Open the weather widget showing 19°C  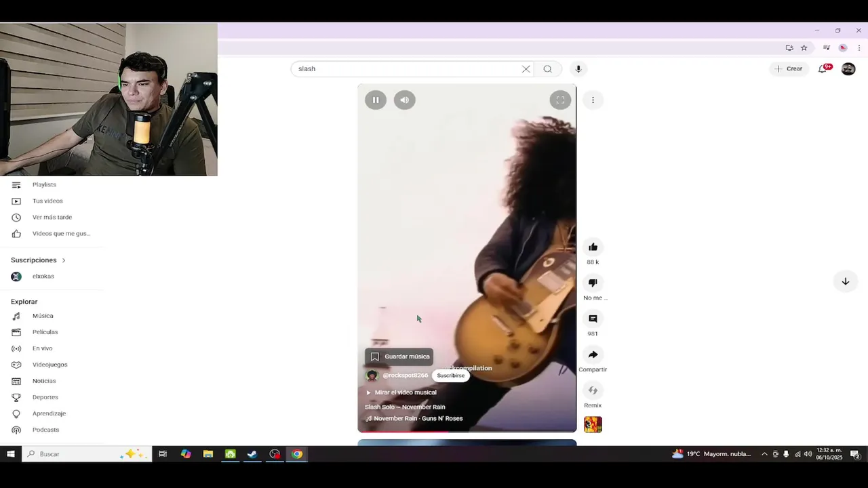(711, 454)
